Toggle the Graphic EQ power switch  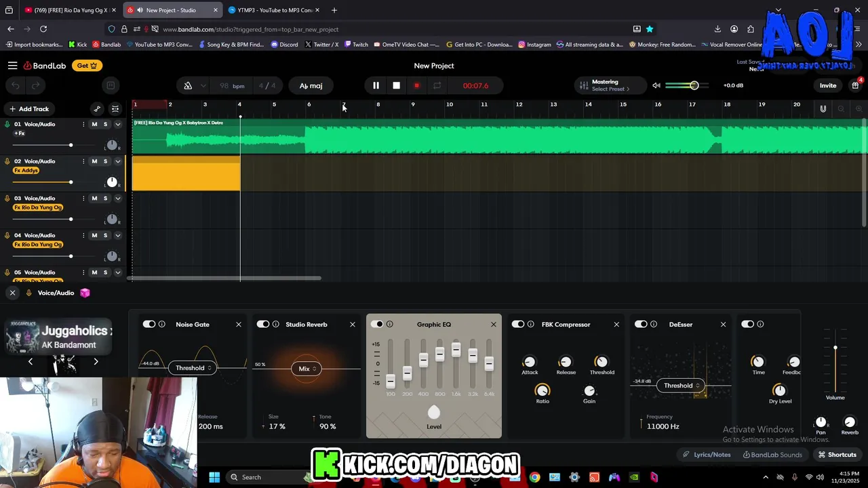[377, 324]
